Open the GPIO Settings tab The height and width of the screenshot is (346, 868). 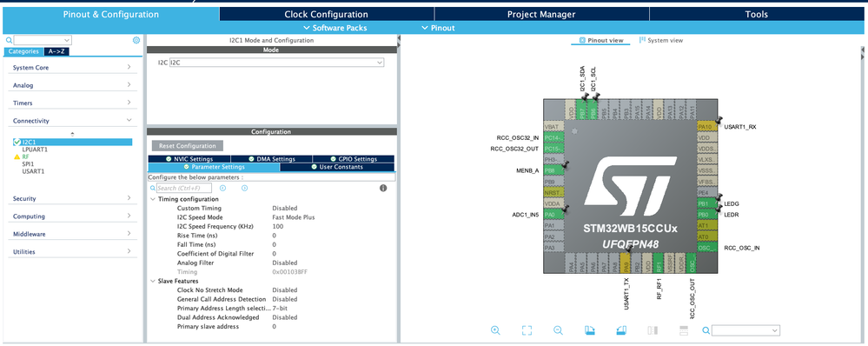(354, 159)
